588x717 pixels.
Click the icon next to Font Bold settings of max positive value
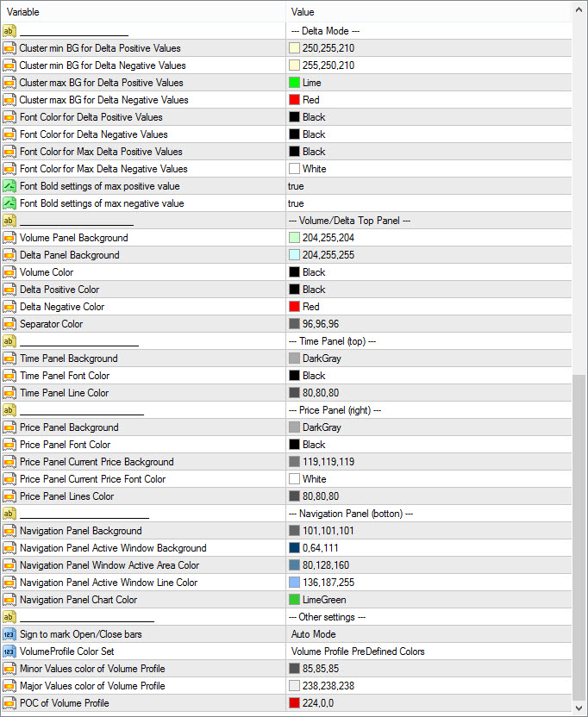9,186
